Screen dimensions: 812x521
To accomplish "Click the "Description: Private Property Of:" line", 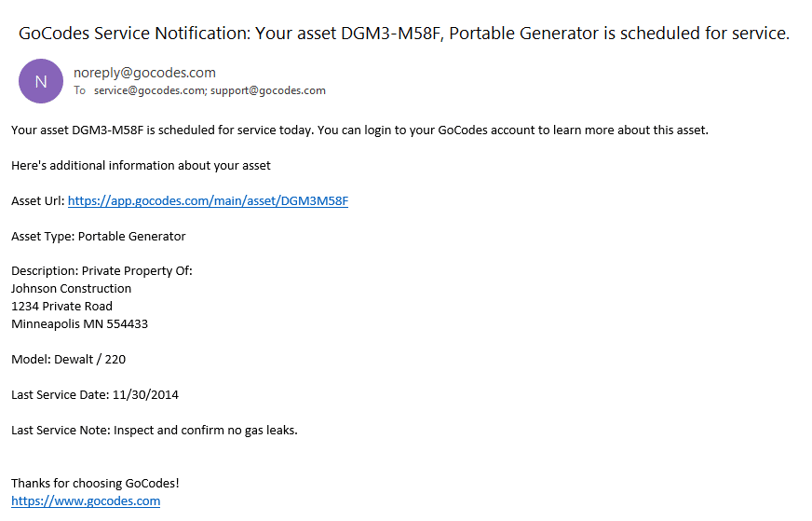I will click(101, 271).
